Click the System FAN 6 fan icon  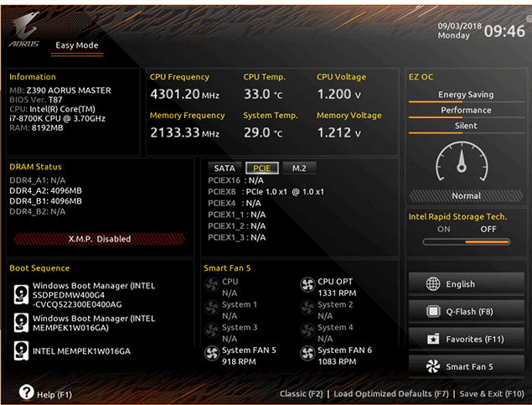(x=307, y=353)
